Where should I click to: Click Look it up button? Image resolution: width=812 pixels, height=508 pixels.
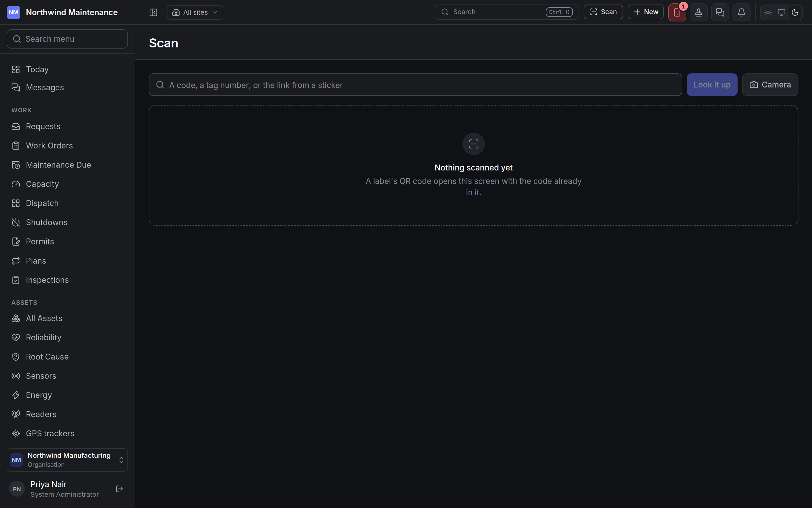712,85
